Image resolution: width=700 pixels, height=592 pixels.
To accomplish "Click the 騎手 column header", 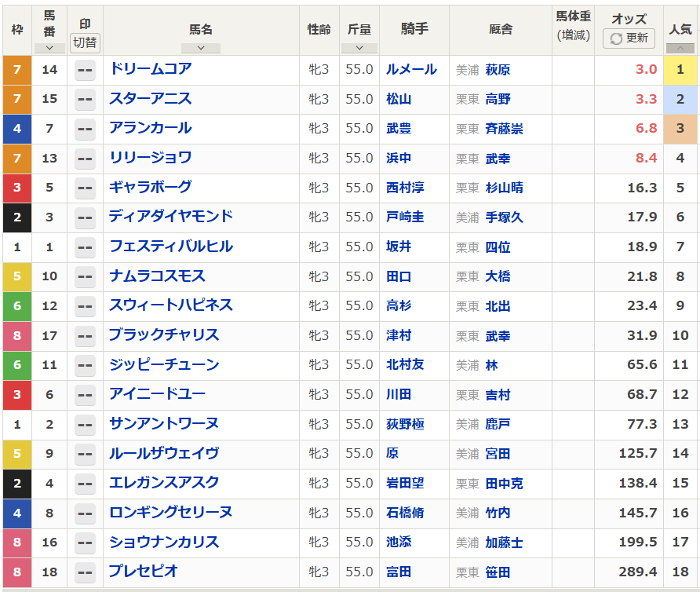I will click(x=414, y=30).
